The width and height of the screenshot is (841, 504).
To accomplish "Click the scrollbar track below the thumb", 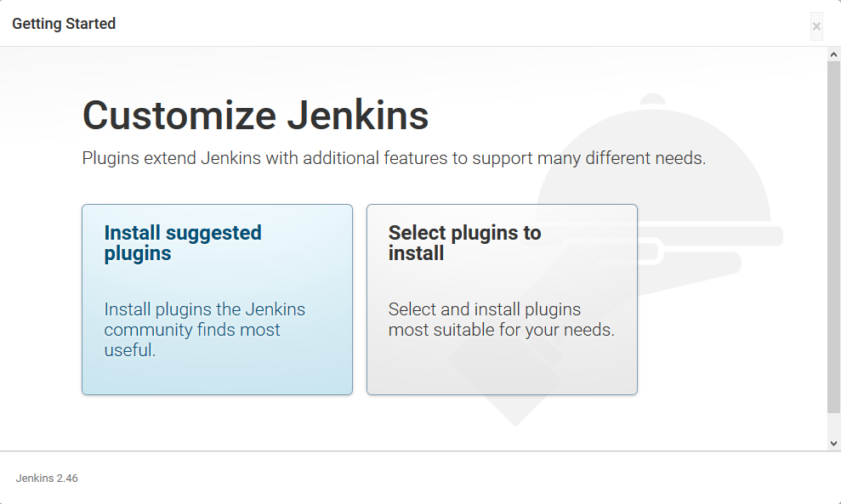I will [833, 425].
